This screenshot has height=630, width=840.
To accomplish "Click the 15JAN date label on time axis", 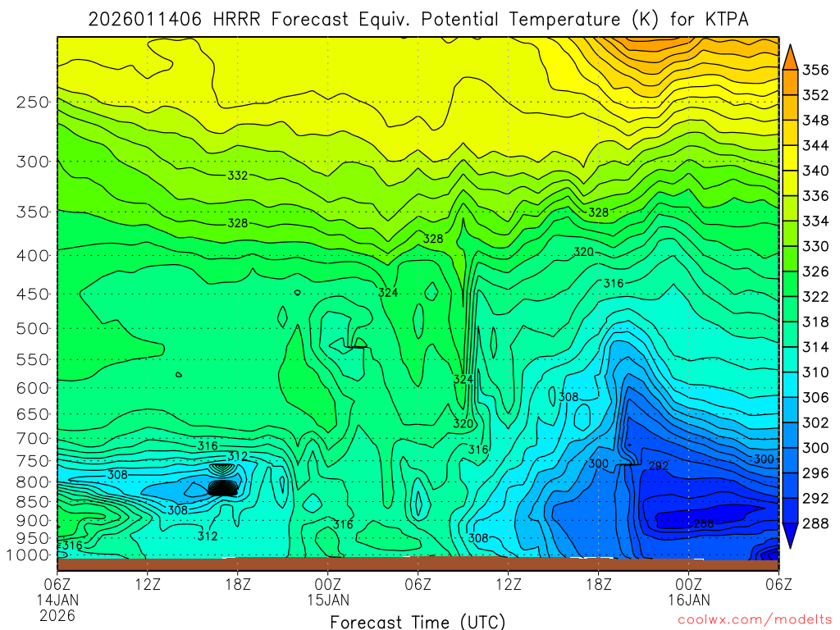I will (328, 600).
